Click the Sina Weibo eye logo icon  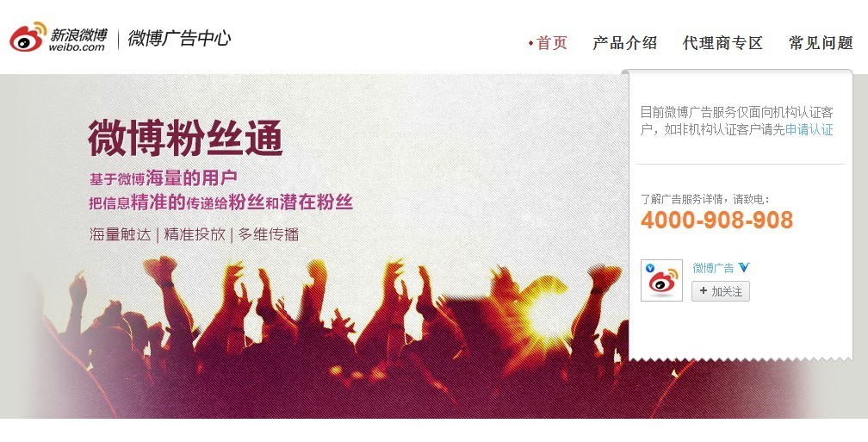tap(28, 37)
